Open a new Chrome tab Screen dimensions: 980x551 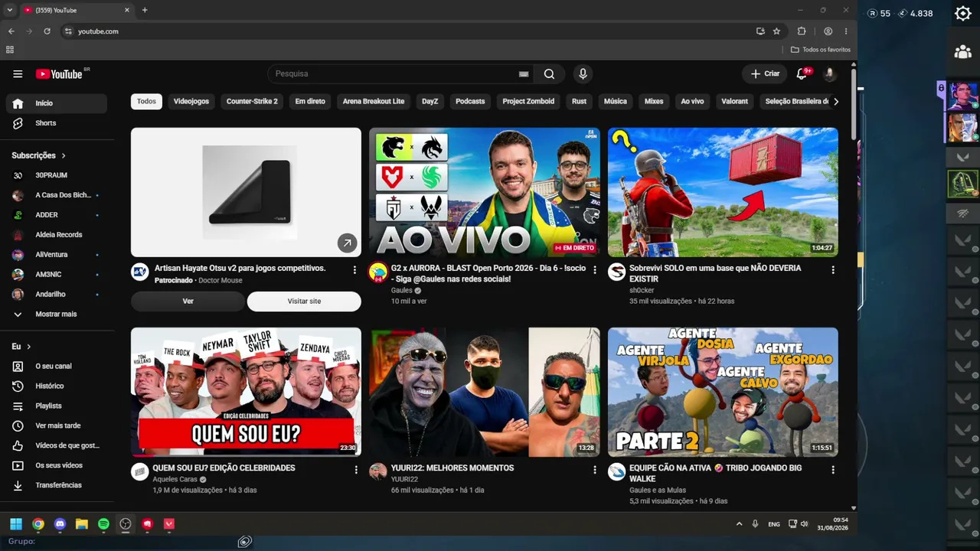pos(145,10)
